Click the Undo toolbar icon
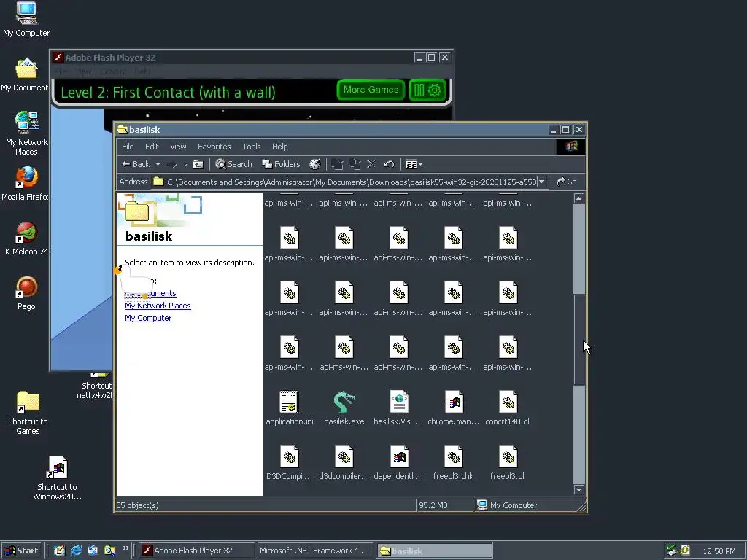Screen dimensions: 747x560 tap(389, 164)
